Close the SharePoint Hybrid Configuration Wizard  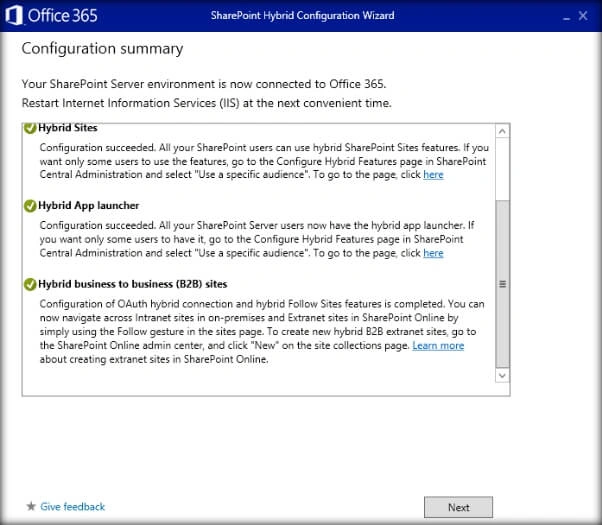(583, 16)
